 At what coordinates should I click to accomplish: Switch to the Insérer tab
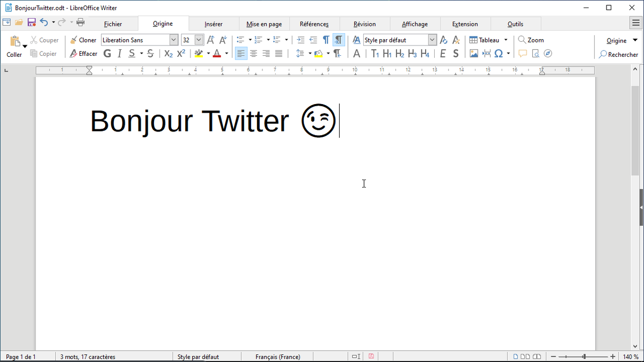coord(214,24)
